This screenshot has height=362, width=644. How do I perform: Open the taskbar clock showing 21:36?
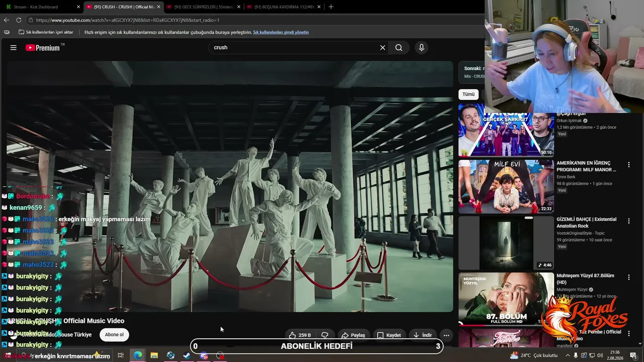click(x=614, y=355)
